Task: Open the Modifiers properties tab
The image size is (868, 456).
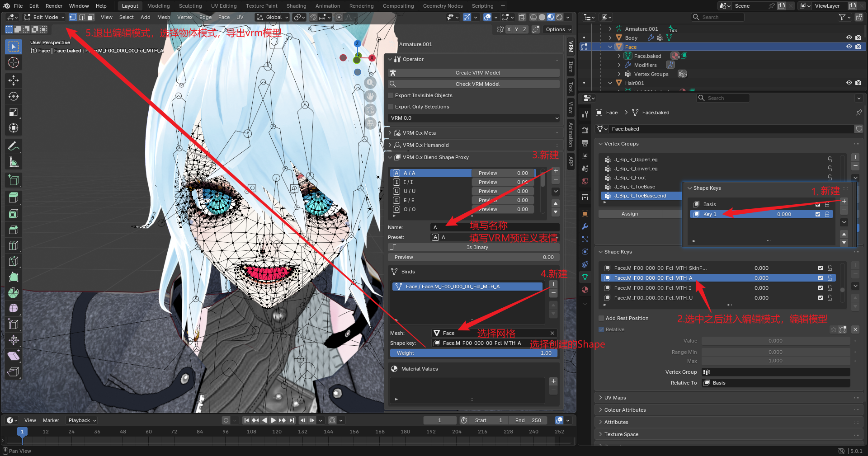Action: [585, 226]
